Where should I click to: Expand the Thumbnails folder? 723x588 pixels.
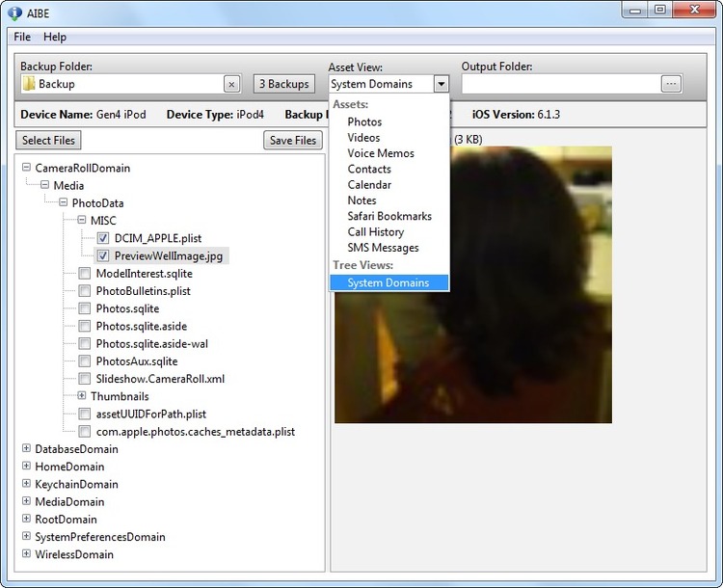click(x=82, y=395)
